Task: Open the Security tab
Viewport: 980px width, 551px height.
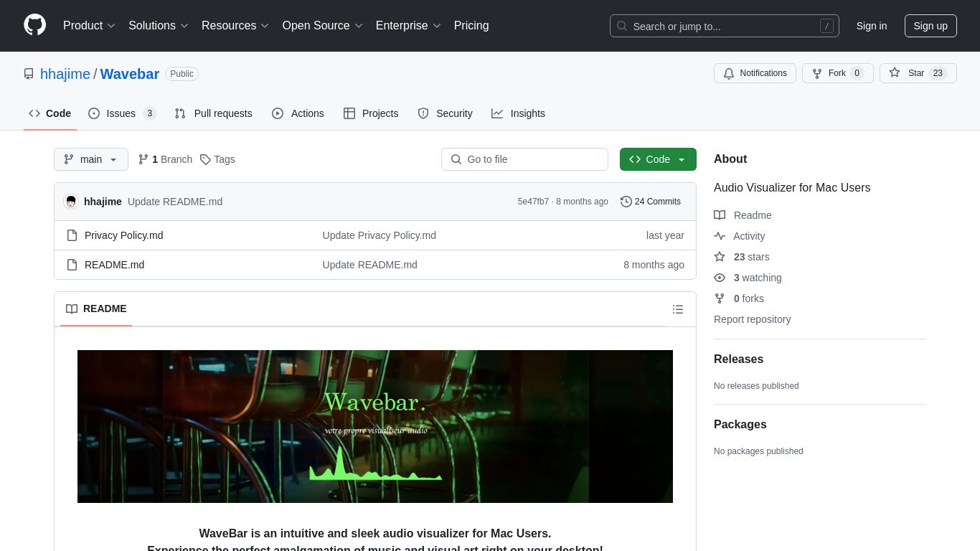Action: tap(445, 113)
